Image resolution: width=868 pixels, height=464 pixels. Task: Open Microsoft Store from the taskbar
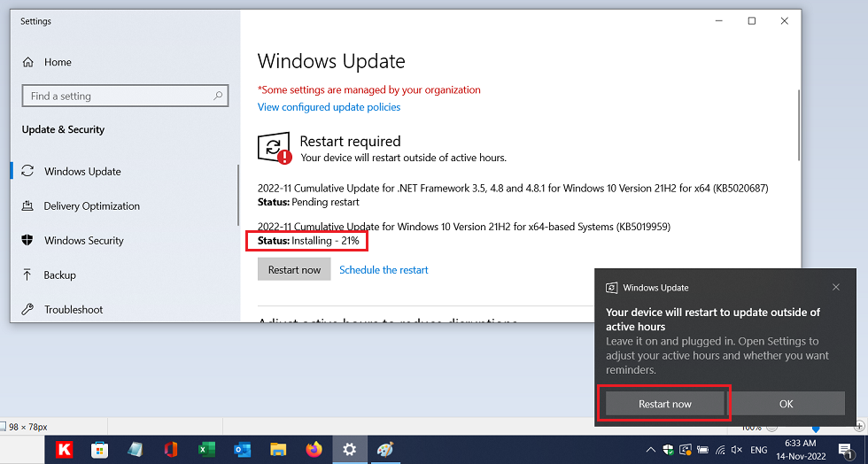point(100,450)
